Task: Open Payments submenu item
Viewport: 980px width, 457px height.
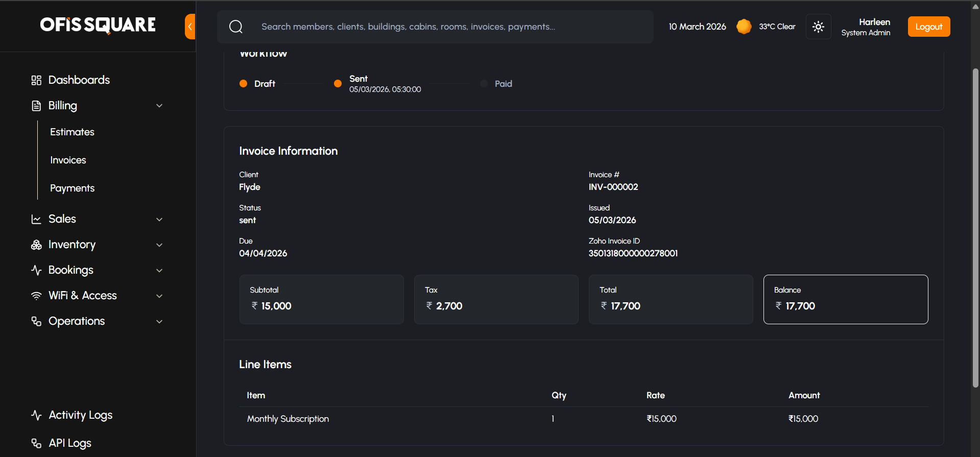Action: (x=72, y=188)
